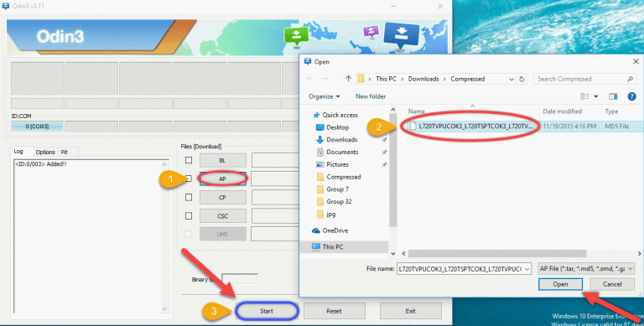Screen dimensions: 644x326
Task: Click the Start button in Odin
Action: [x=267, y=311]
